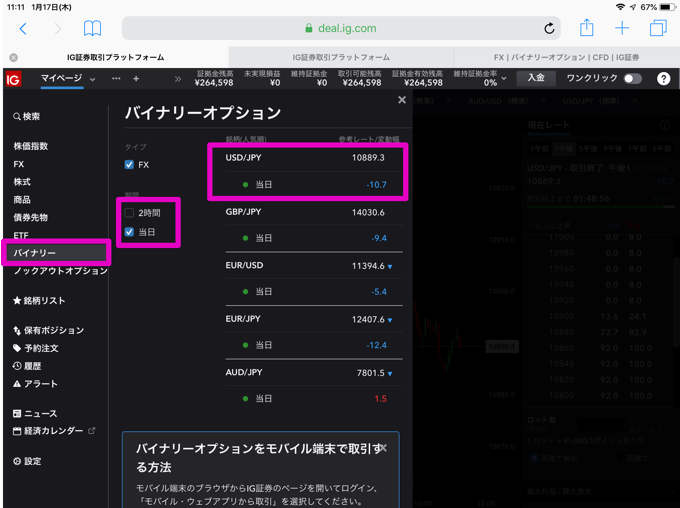Image resolution: width=680 pixels, height=508 pixels.
Task: Open Safari bookmarks book icon
Action: [x=92, y=29]
